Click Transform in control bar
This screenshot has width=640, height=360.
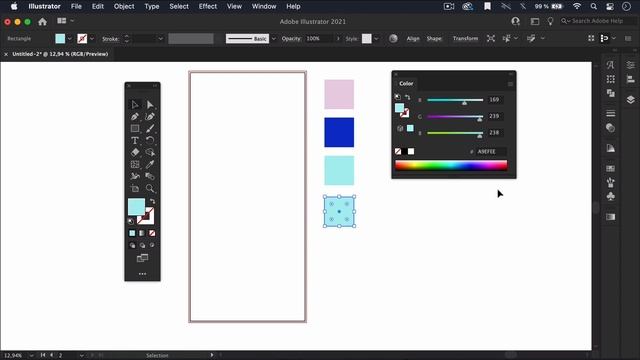click(465, 38)
